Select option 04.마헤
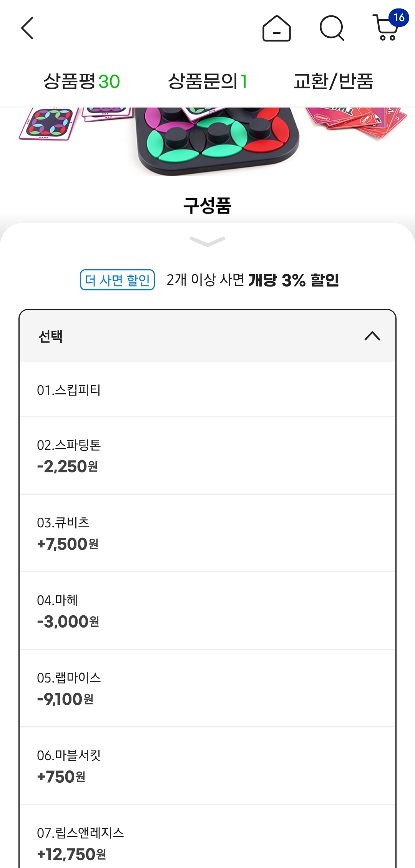 (x=207, y=611)
